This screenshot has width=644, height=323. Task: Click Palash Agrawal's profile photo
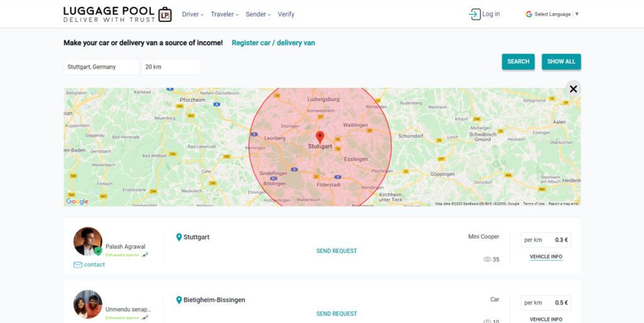[87, 241]
